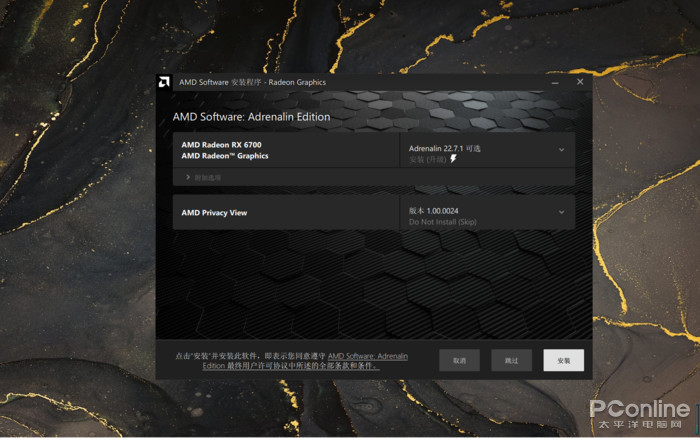Click the lightning bolt upgrade icon
Viewport: 700px width, 438px height.
pos(454,159)
